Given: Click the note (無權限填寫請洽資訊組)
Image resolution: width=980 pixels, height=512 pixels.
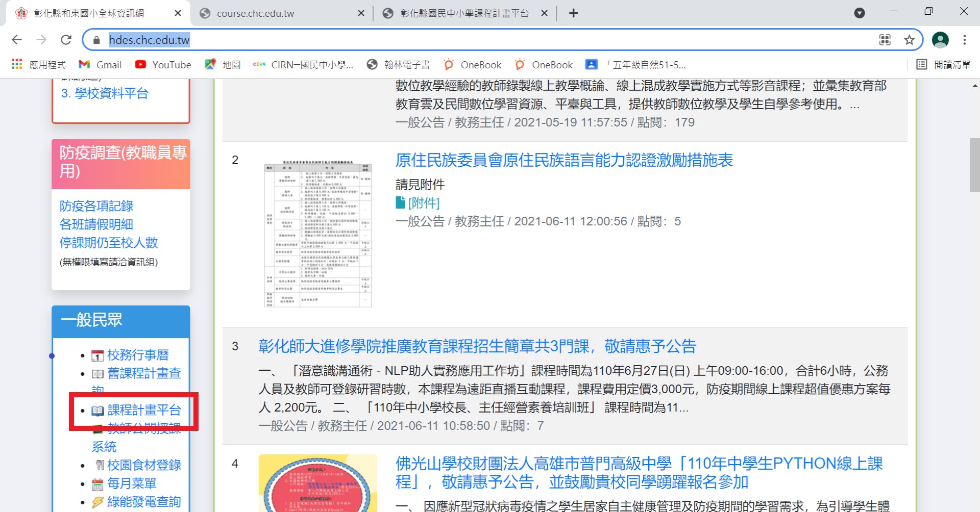Looking at the screenshot, I should pos(109,262).
